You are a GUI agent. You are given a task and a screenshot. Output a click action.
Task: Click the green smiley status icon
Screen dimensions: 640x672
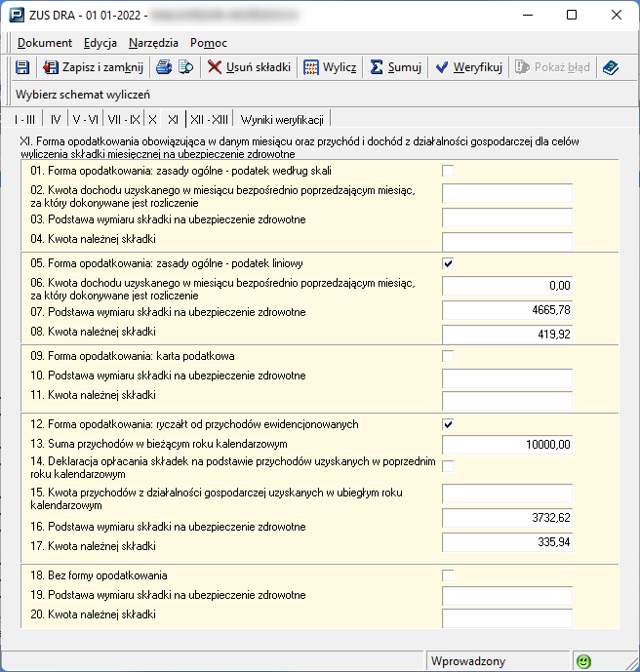pyautogui.click(x=584, y=661)
